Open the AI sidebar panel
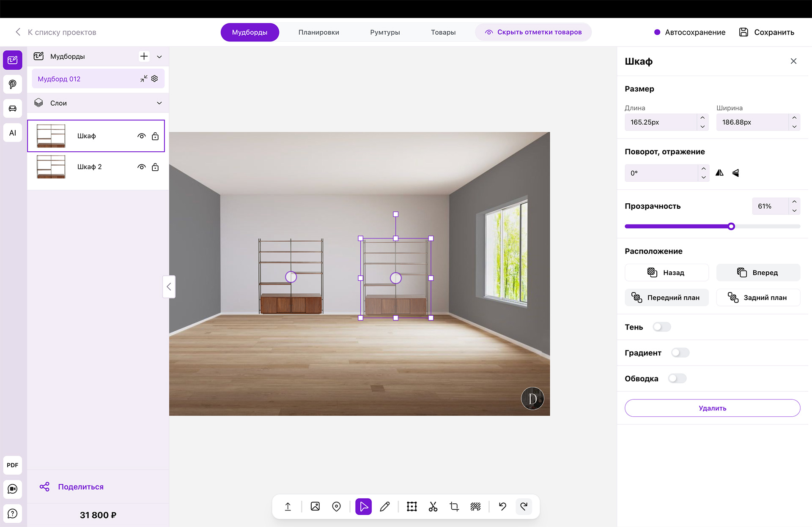The width and height of the screenshot is (812, 527). pos(13,133)
